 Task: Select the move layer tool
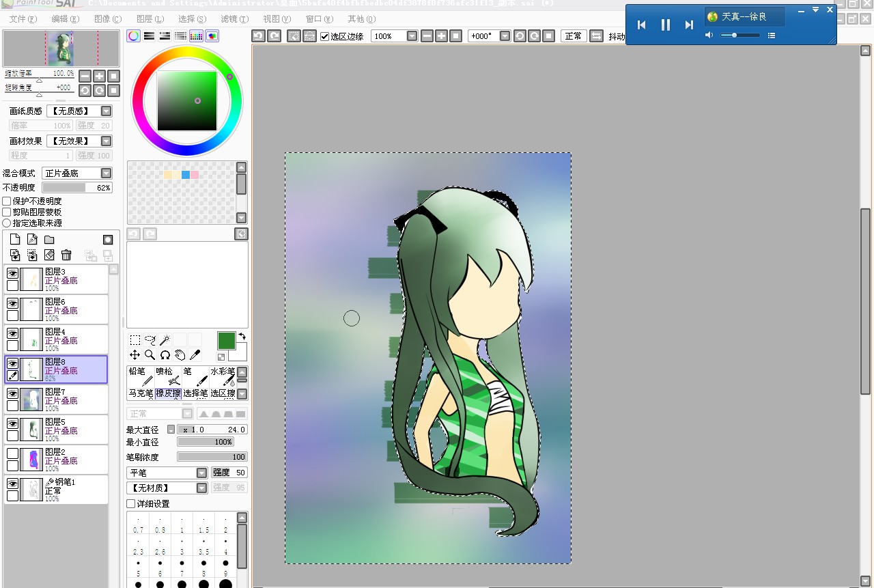[135, 355]
